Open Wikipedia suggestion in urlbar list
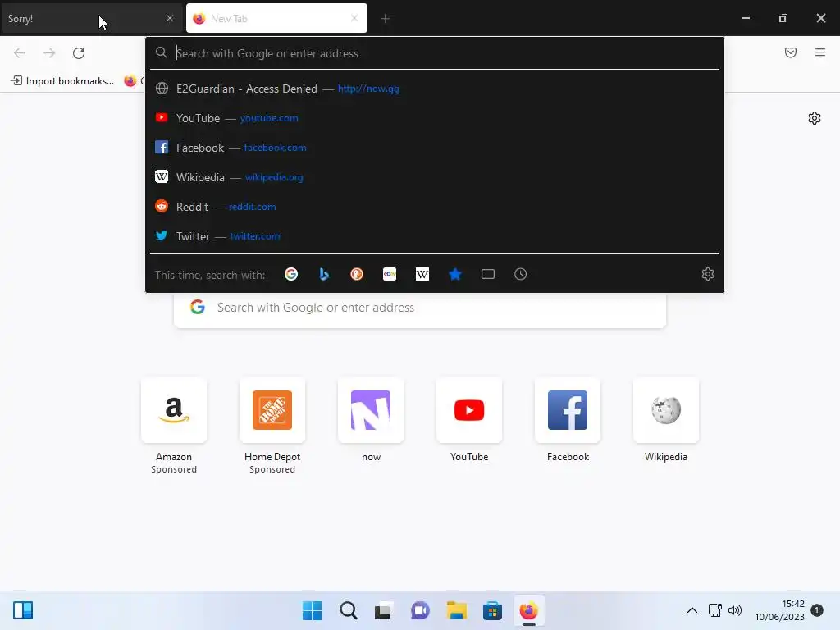Screen dimensions: 840x630 point(435,177)
